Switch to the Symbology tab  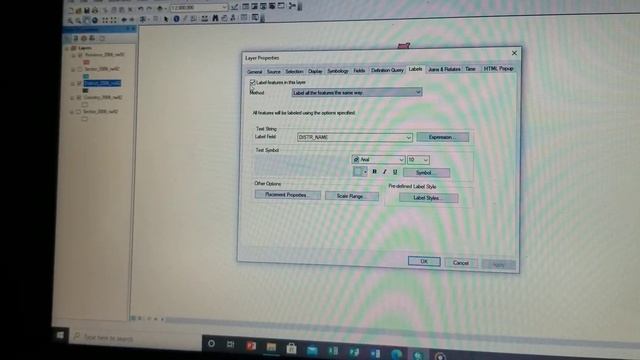pos(338,71)
